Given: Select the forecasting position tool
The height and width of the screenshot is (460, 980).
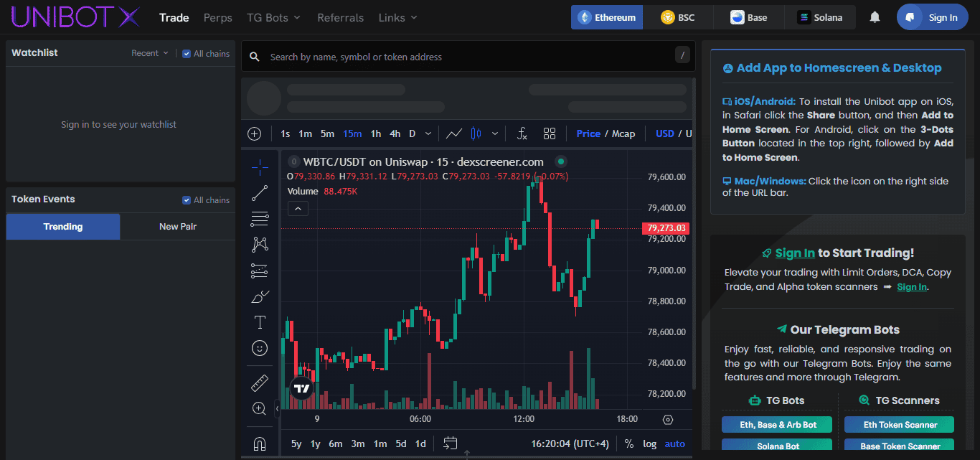Looking at the screenshot, I should tap(260, 271).
